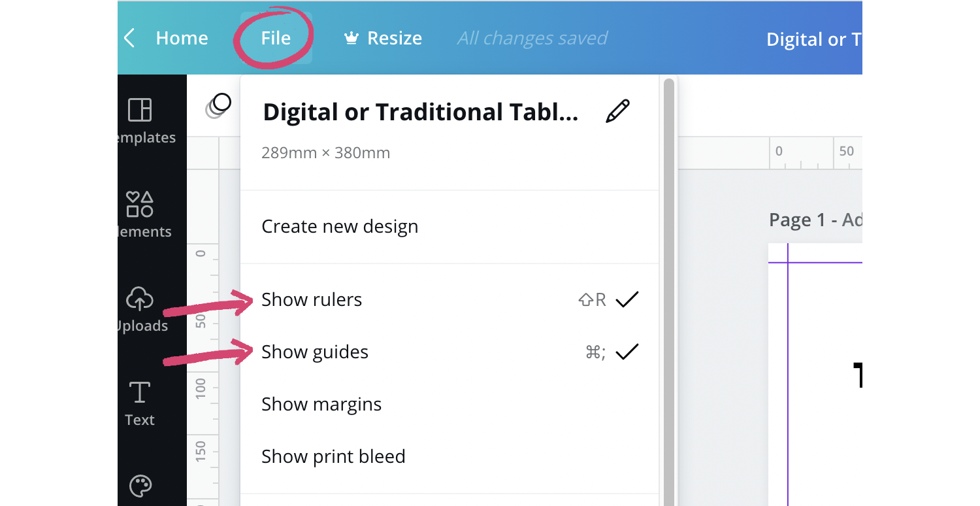Viewport: 980px width, 506px height.
Task: Click the crown icon beside Resize
Action: coord(351,37)
